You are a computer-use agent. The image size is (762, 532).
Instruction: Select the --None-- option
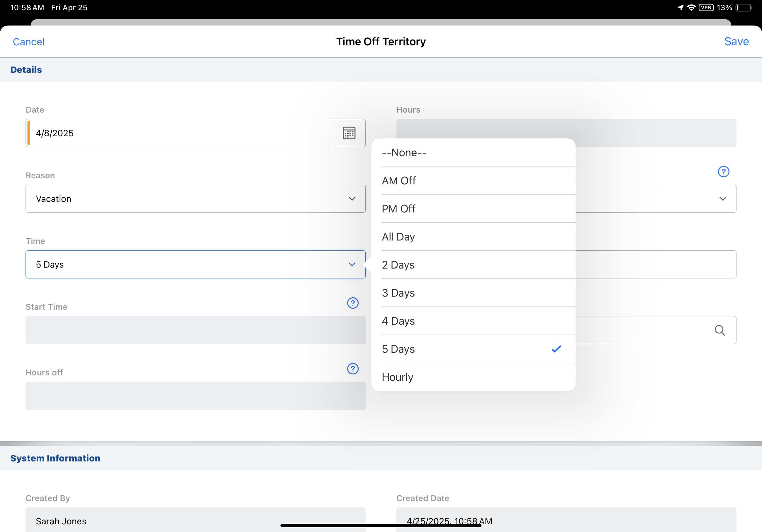point(404,152)
